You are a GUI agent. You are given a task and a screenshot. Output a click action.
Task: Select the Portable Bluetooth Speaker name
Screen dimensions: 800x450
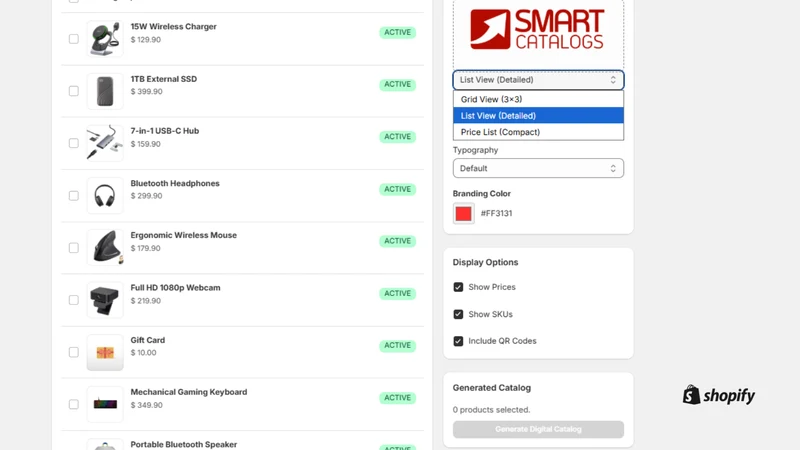[x=184, y=444]
